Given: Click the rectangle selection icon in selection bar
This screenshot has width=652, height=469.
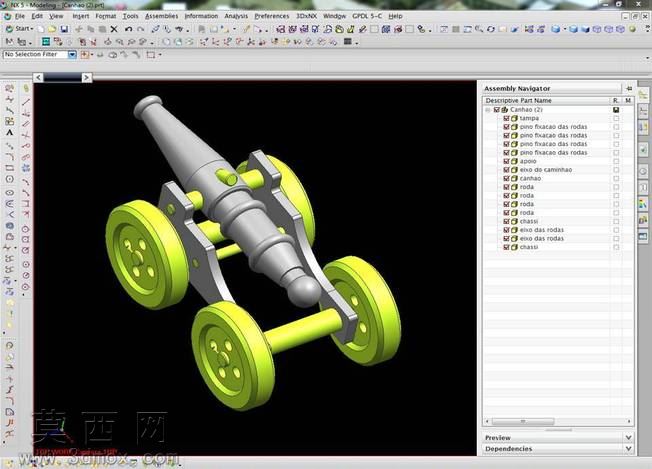Looking at the screenshot, I should [x=151, y=54].
